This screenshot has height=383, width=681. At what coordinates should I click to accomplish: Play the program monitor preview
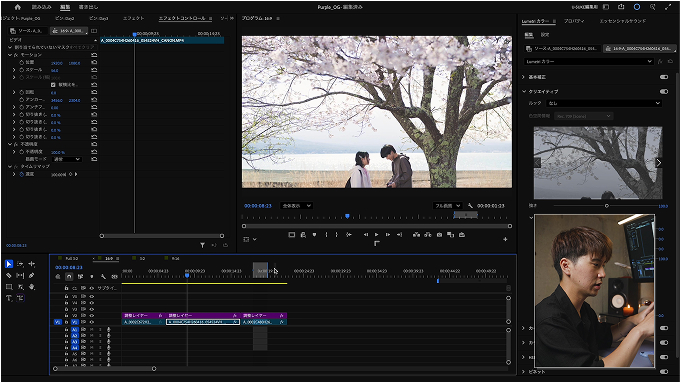377,234
